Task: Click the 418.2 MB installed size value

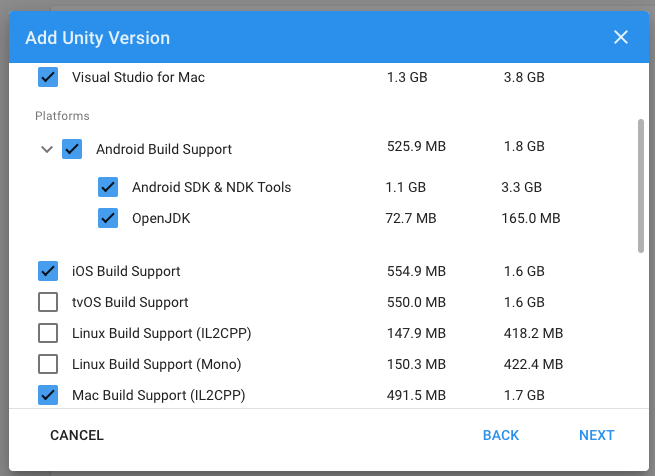Action: 533,333
